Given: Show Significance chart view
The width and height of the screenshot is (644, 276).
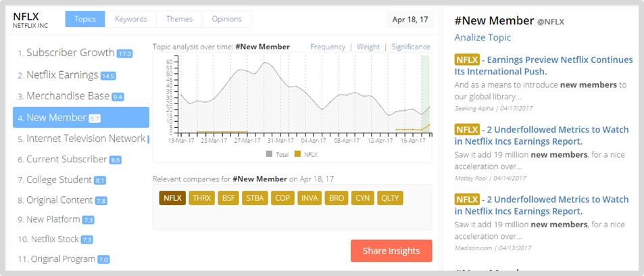Looking at the screenshot, I should [x=411, y=47].
